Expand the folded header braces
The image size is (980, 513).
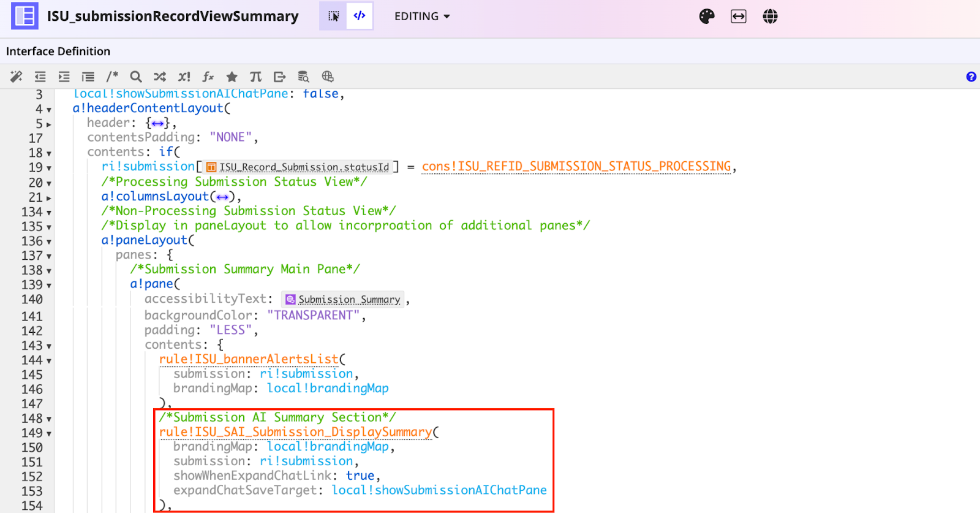click(158, 123)
